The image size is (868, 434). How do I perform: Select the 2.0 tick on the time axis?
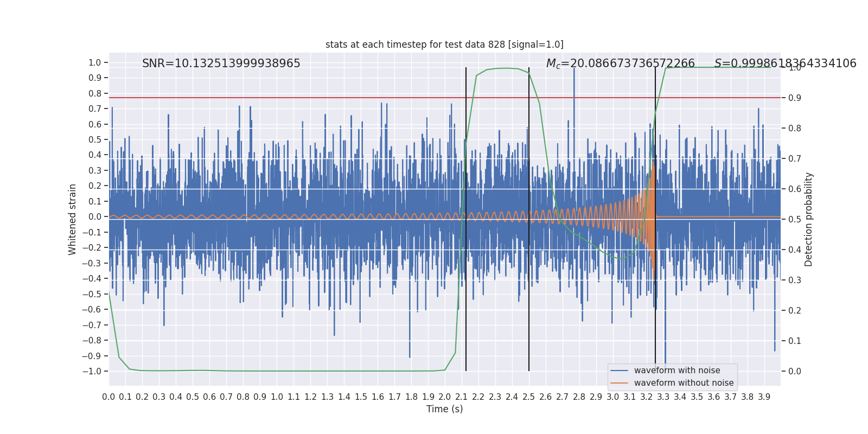[445, 397]
